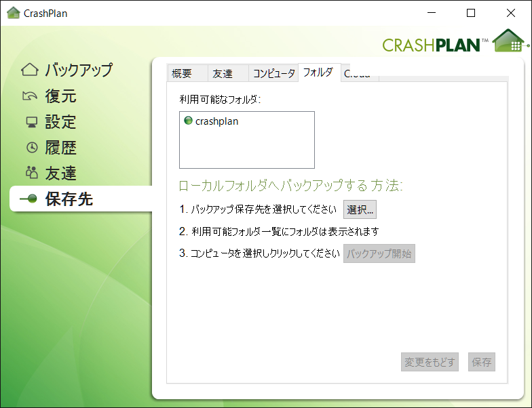Maximize the CrashPlan window
532x408 pixels.
[471, 13]
